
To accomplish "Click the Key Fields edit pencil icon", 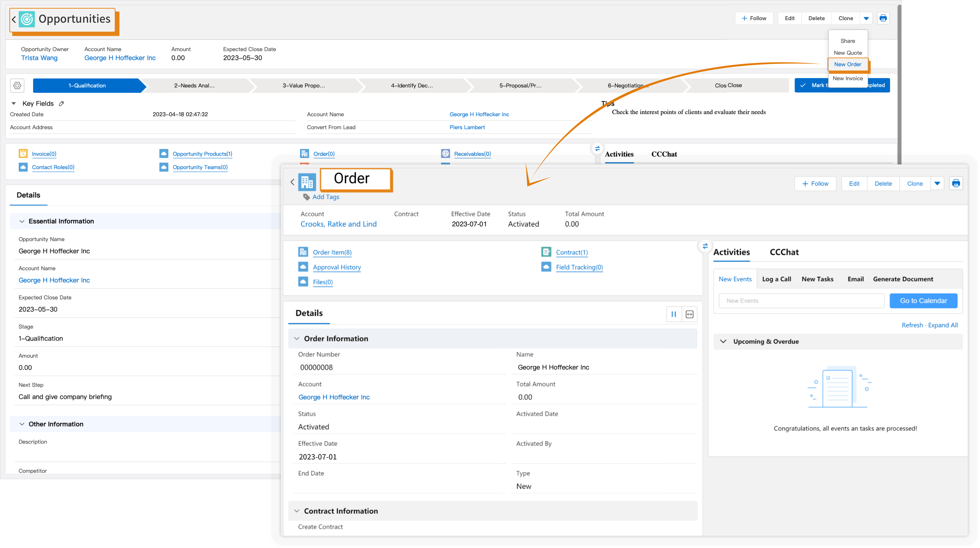I will 61,103.
